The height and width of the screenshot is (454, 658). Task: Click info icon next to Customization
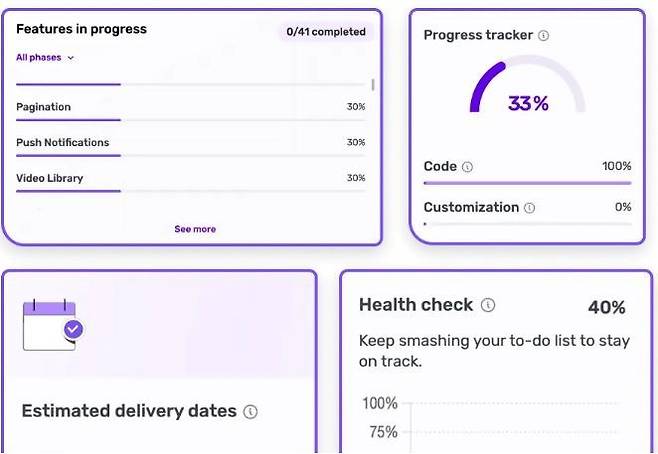pos(529,208)
